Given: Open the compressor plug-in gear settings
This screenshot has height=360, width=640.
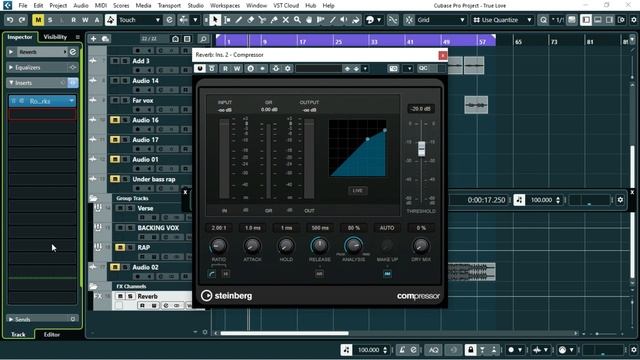Looking at the screenshot, I should [x=288, y=69].
